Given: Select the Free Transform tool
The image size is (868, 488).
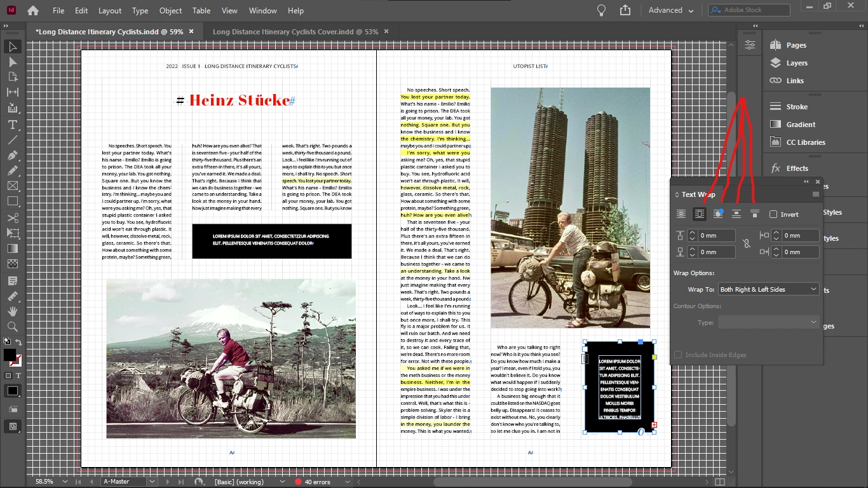Looking at the screenshot, I should coord(13,233).
